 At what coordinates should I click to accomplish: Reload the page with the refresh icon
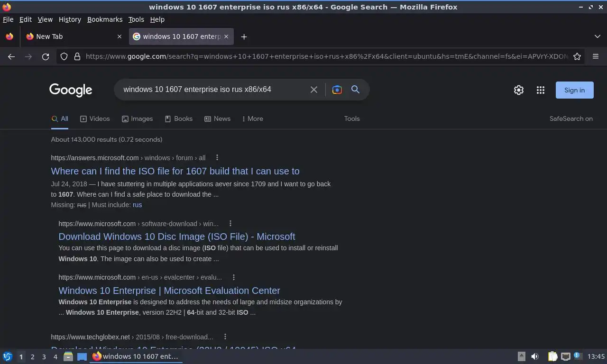click(x=46, y=56)
